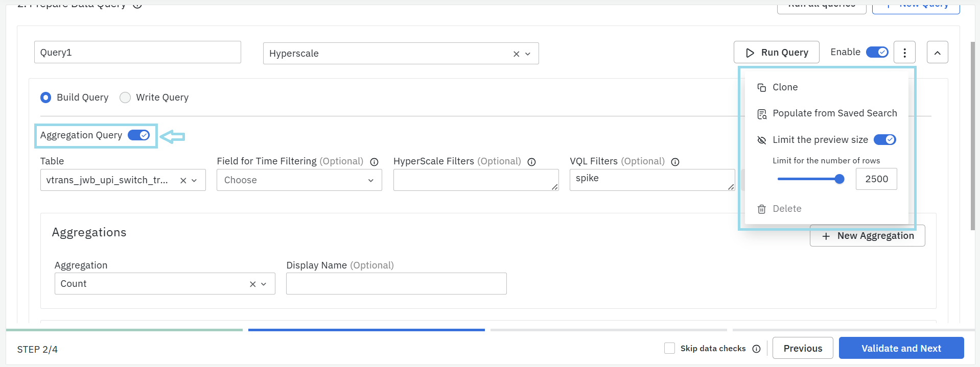980x367 pixels.
Task: Click the row limit slider handle
Action: (x=839, y=179)
